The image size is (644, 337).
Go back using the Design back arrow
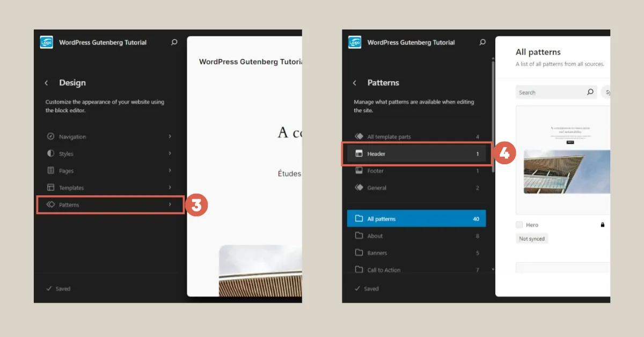click(x=47, y=83)
